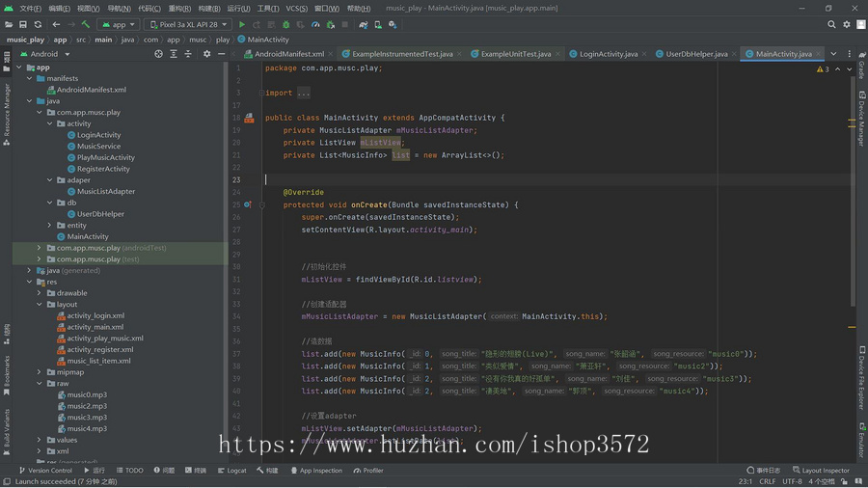Navigate back with the left arrow icon

tap(56, 24)
